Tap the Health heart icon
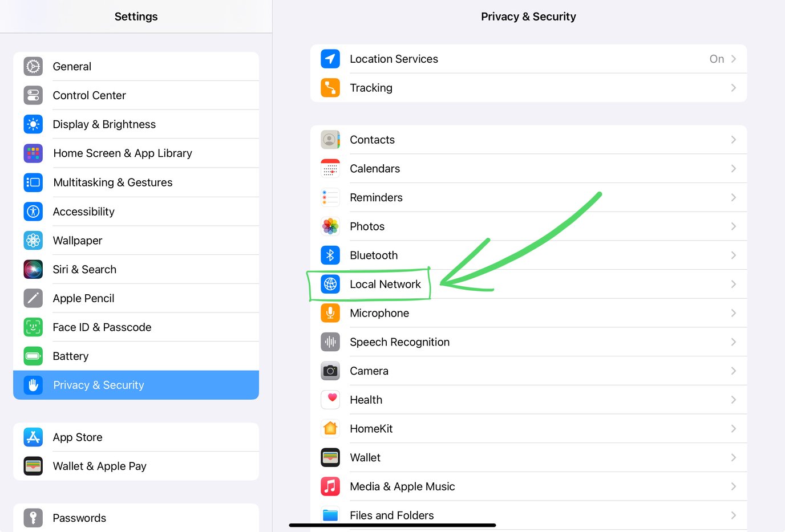 coord(330,400)
